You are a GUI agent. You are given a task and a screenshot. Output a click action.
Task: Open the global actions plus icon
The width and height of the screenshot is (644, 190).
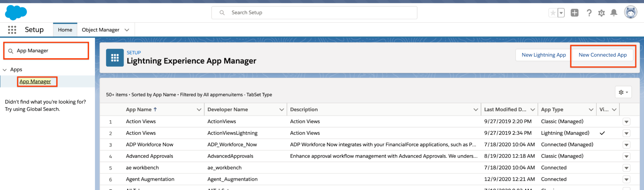pyautogui.click(x=574, y=13)
